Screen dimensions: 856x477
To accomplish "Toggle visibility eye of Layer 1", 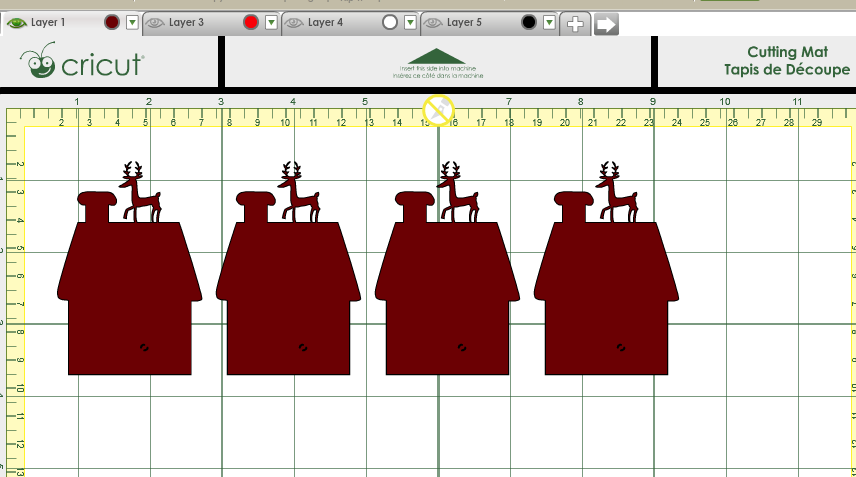I will [x=16, y=23].
